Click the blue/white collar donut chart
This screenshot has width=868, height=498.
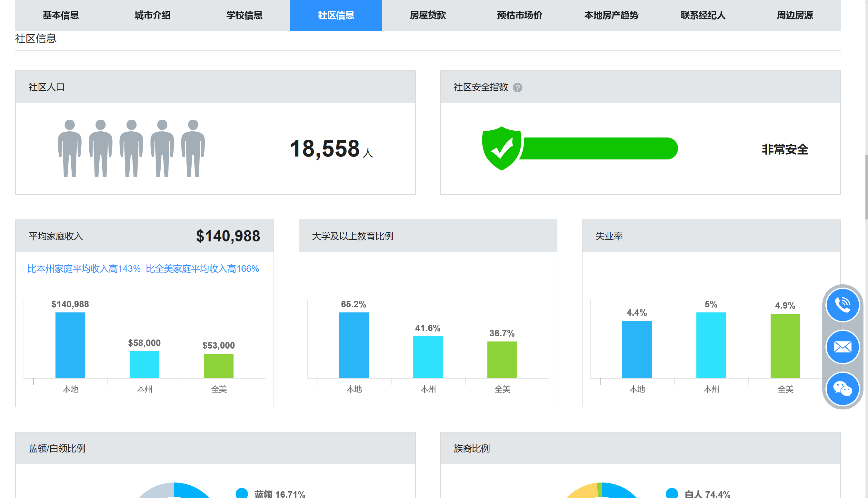point(174,491)
